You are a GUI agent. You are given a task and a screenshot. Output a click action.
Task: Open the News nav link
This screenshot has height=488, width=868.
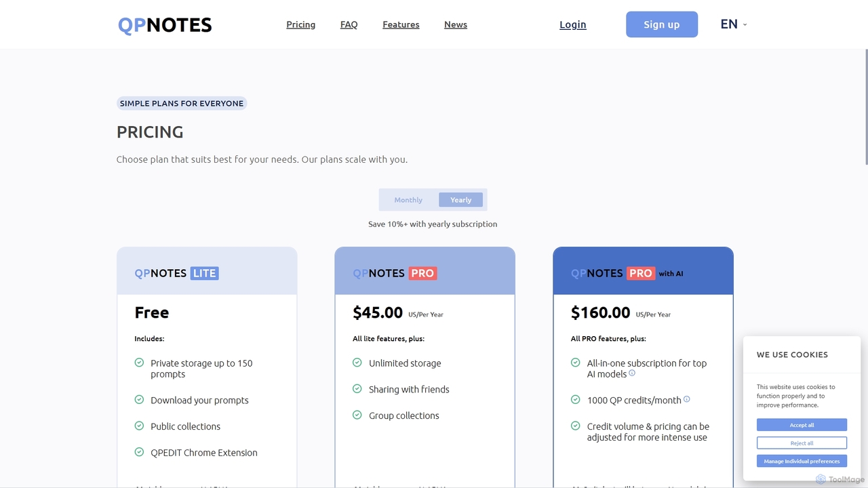(x=456, y=24)
